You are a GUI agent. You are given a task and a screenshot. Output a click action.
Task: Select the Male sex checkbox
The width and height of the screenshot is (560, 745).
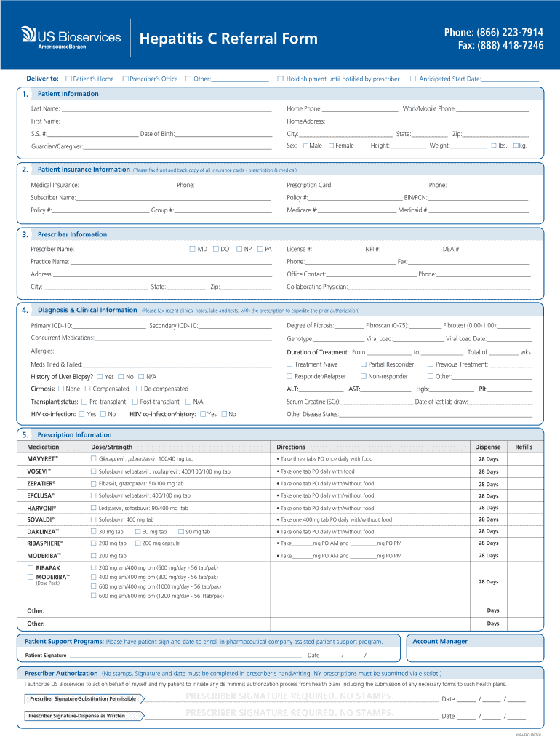pyautogui.click(x=306, y=146)
